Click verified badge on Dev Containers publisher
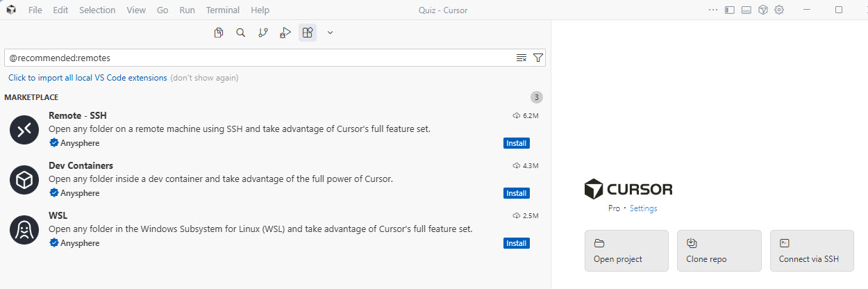 53,193
